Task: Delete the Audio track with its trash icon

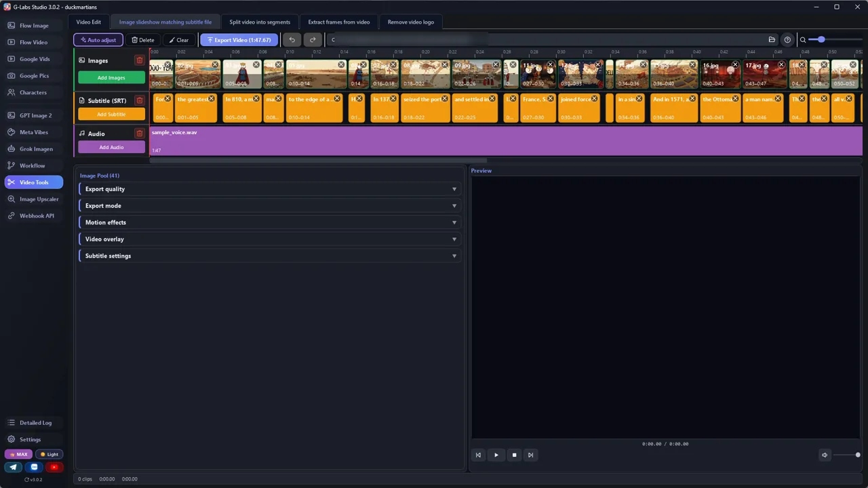Action: [140, 134]
